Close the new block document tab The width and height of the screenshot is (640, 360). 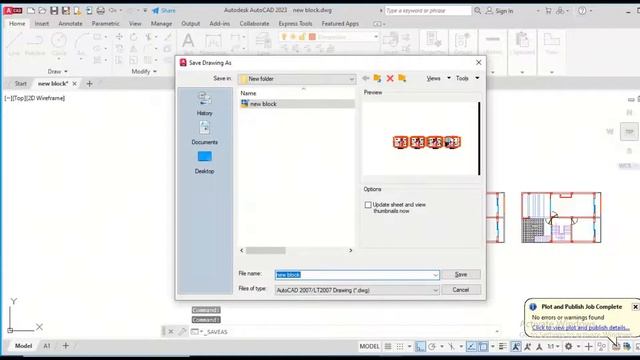coord(74,84)
